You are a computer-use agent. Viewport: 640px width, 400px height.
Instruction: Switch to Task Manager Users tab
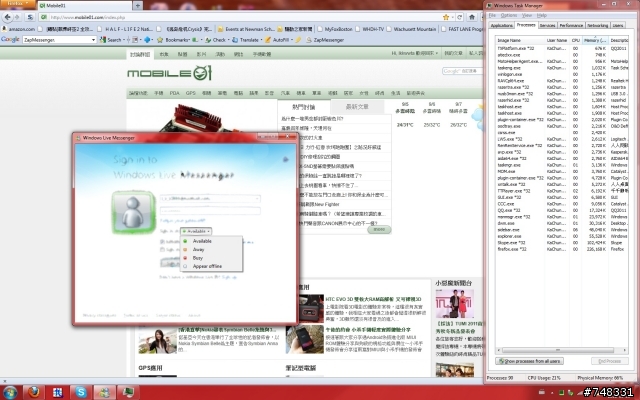(x=618, y=25)
